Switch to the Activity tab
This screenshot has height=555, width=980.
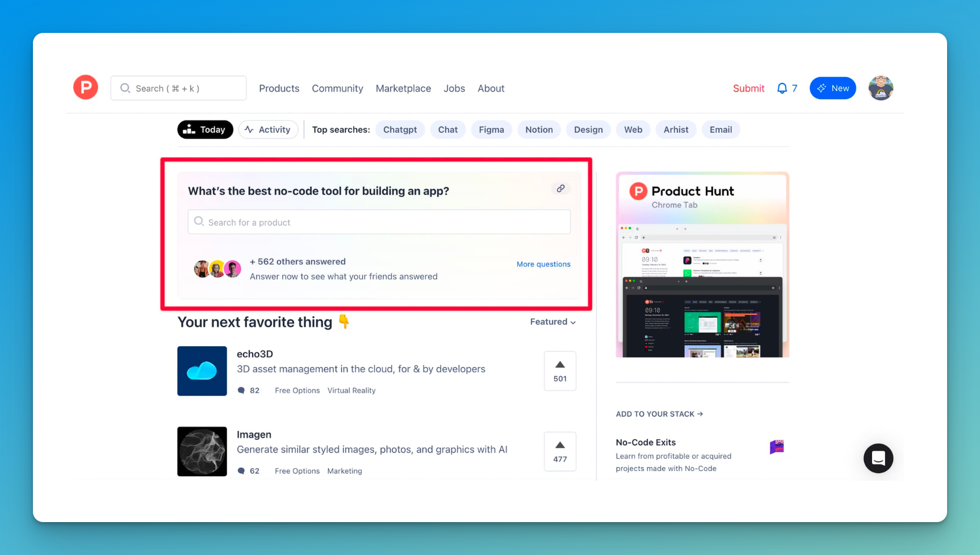pos(268,129)
